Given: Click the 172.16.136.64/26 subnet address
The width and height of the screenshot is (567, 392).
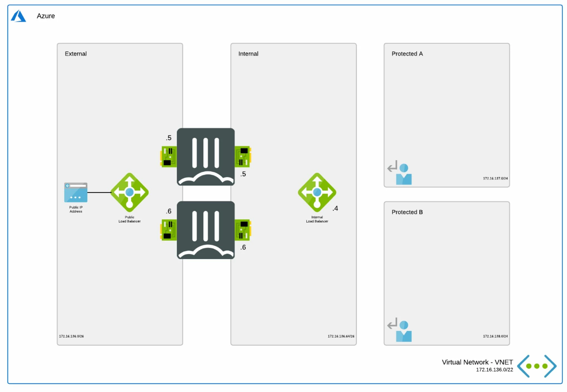Looking at the screenshot, I should pos(341,336).
